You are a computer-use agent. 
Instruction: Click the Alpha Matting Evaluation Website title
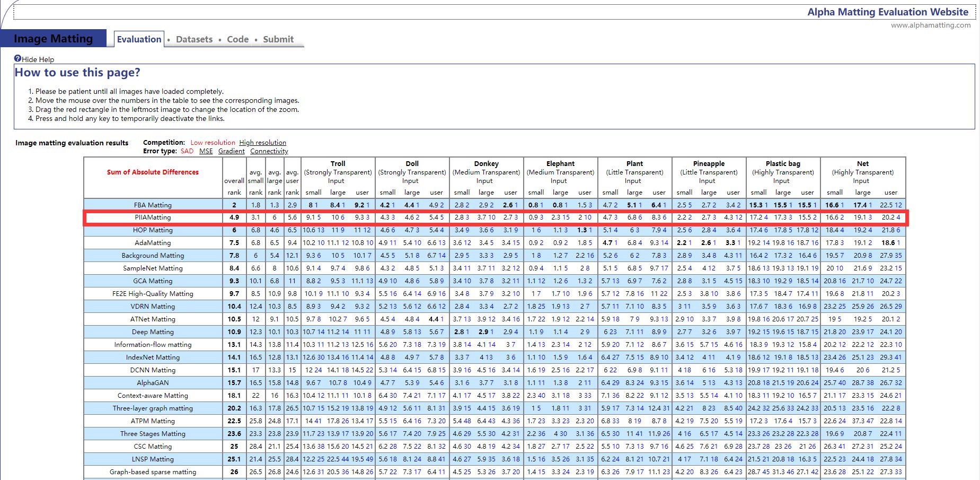pyautogui.click(x=888, y=12)
